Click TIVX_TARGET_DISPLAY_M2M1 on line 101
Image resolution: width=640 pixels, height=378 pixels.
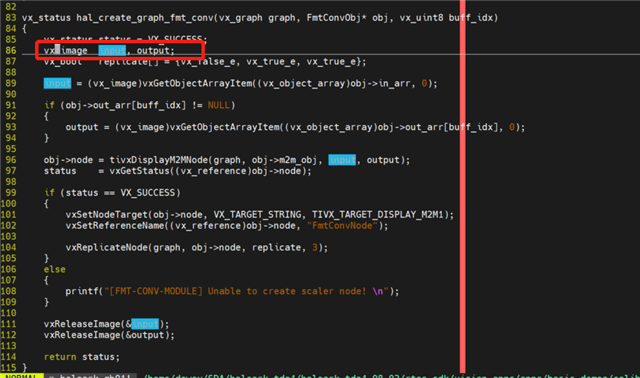click(x=378, y=215)
